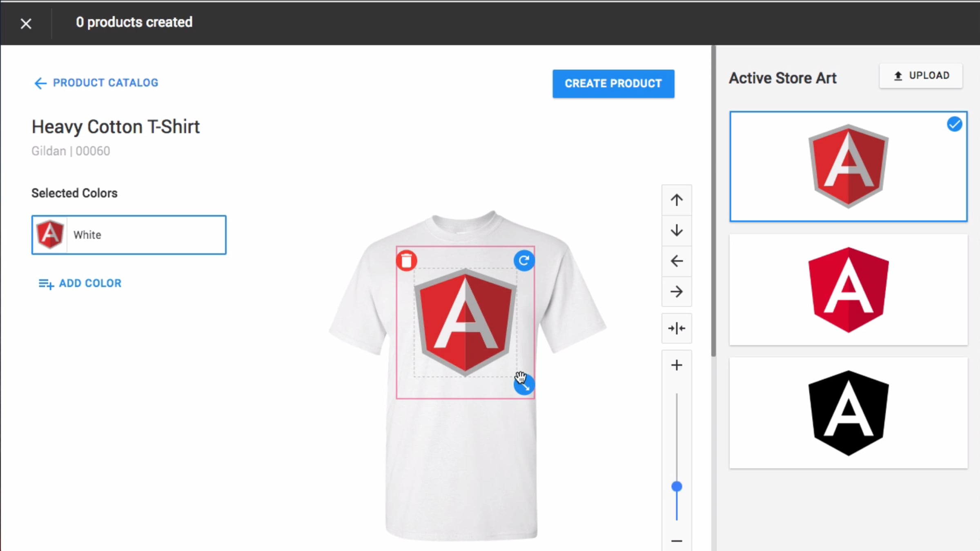This screenshot has width=980, height=551.
Task: Zoom out with the minus button
Action: [x=677, y=541]
